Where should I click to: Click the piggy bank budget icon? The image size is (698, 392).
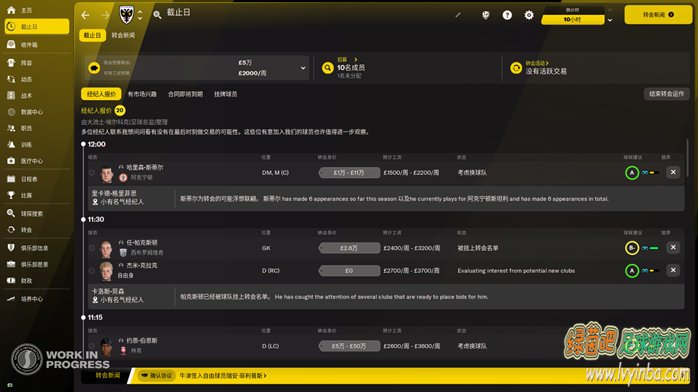point(94,68)
